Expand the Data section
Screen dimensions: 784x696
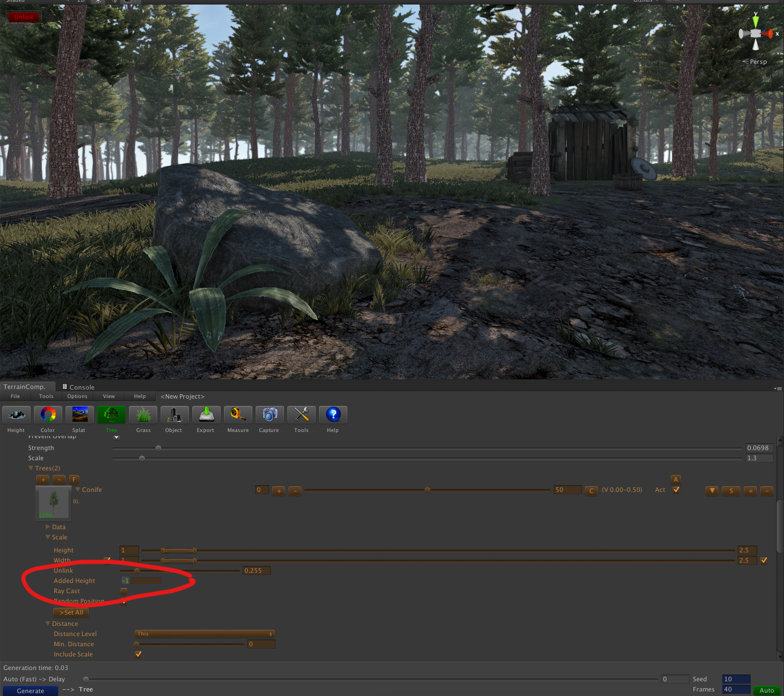coord(48,526)
